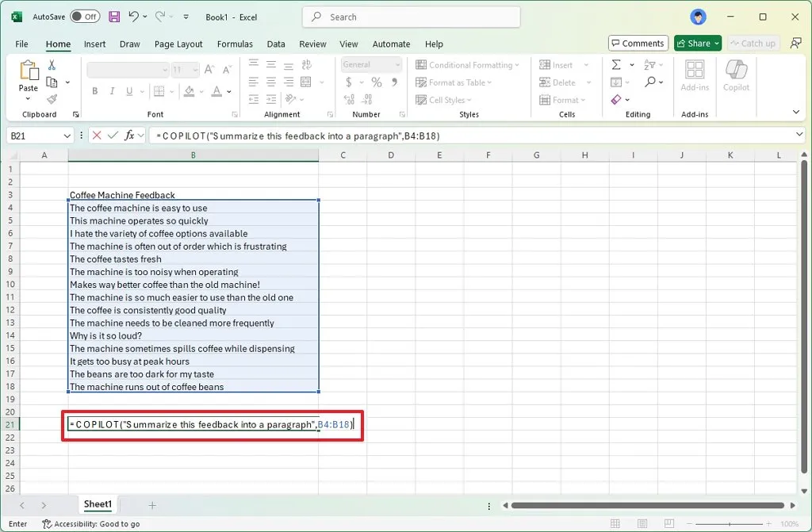Open the Comments pane
Image resolution: width=812 pixels, height=532 pixels.
tap(638, 43)
